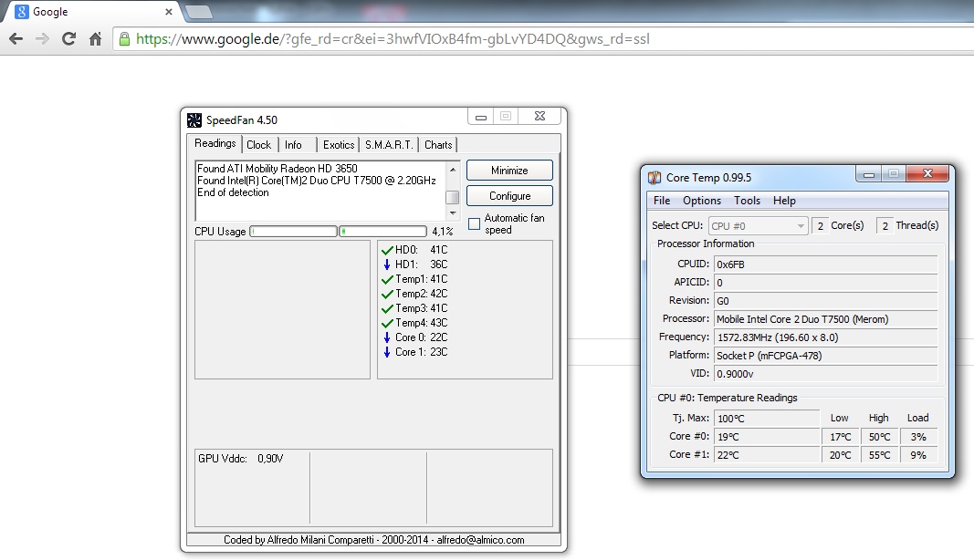Click the HD1 blue down arrow icon

[387, 264]
